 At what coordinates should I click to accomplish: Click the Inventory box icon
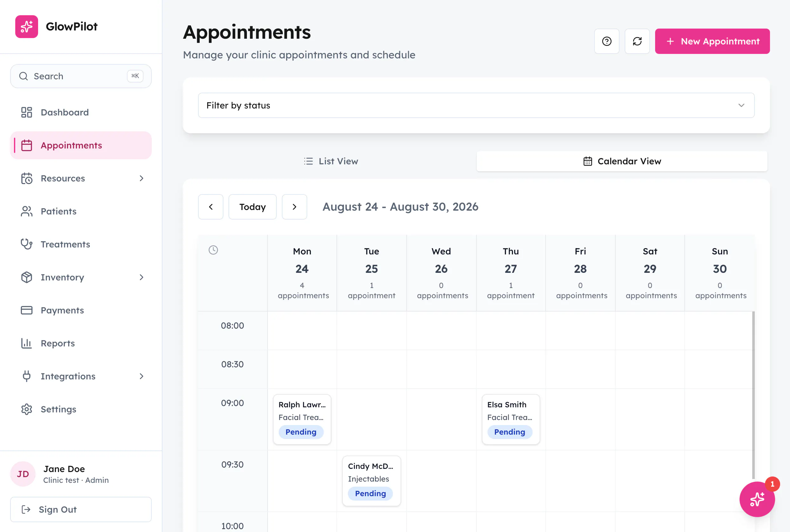pos(26,277)
